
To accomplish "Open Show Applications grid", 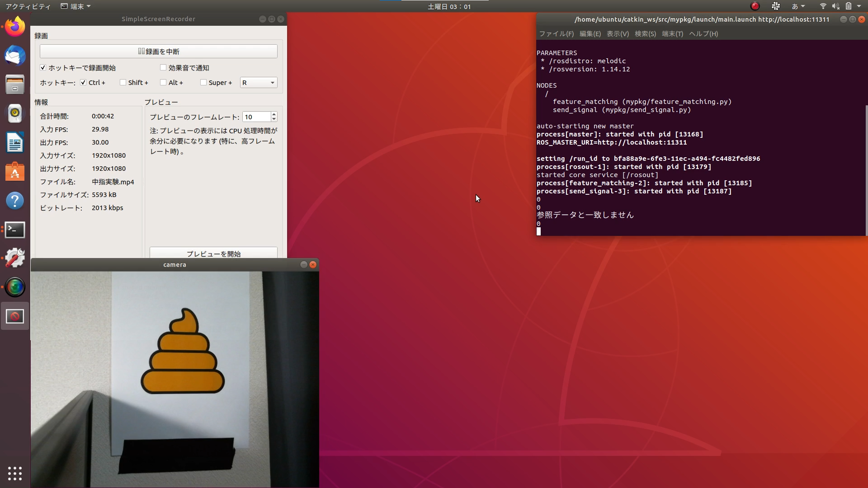I will (x=15, y=473).
